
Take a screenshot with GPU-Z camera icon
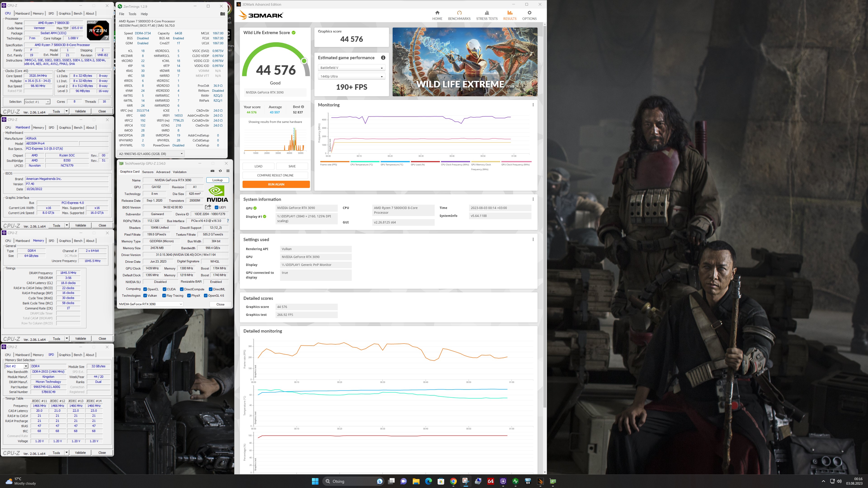click(212, 171)
